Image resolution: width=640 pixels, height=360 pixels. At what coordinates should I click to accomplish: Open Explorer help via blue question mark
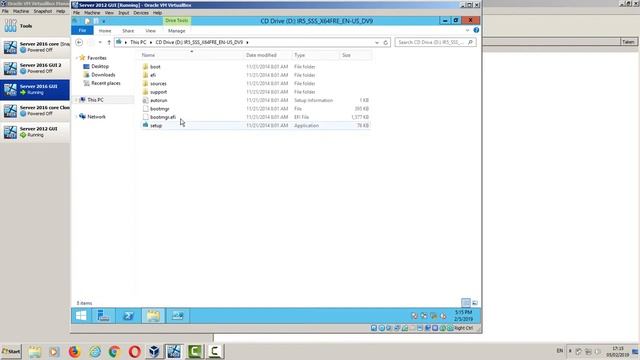(x=476, y=30)
